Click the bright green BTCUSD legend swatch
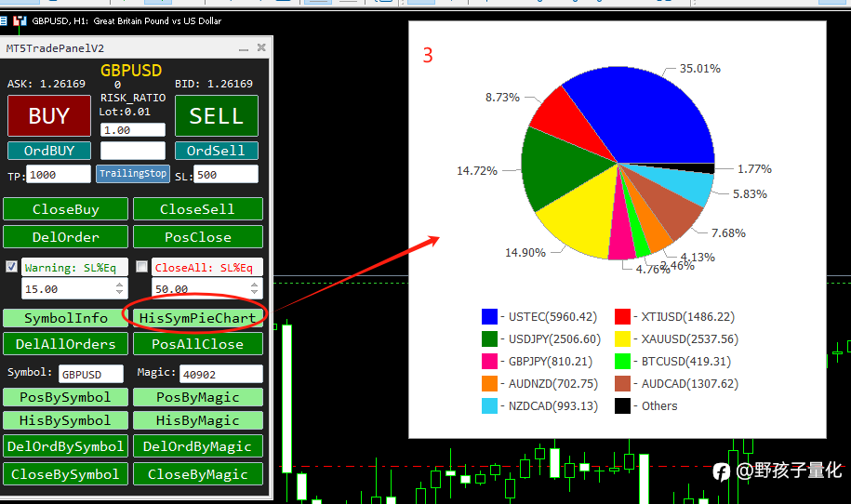The width and height of the screenshot is (851, 504). pos(622,362)
